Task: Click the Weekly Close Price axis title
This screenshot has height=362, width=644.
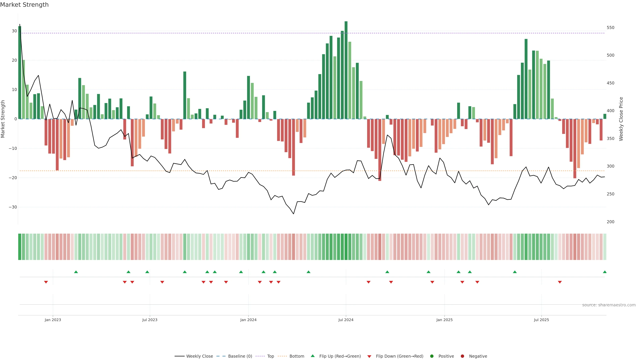Action: 621,119
